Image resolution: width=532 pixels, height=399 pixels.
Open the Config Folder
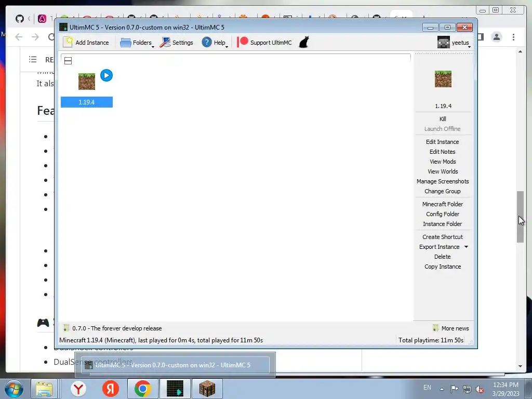click(x=443, y=214)
